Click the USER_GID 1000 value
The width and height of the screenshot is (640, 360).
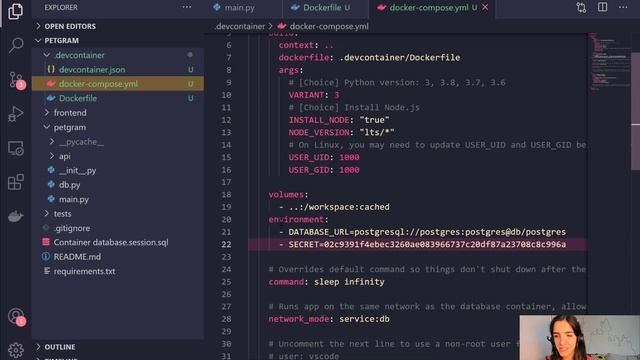[349, 170]
